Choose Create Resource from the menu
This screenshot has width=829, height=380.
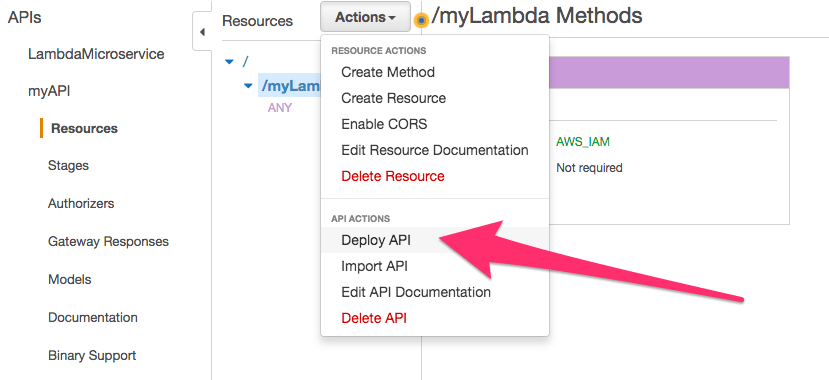pos(393,98)
